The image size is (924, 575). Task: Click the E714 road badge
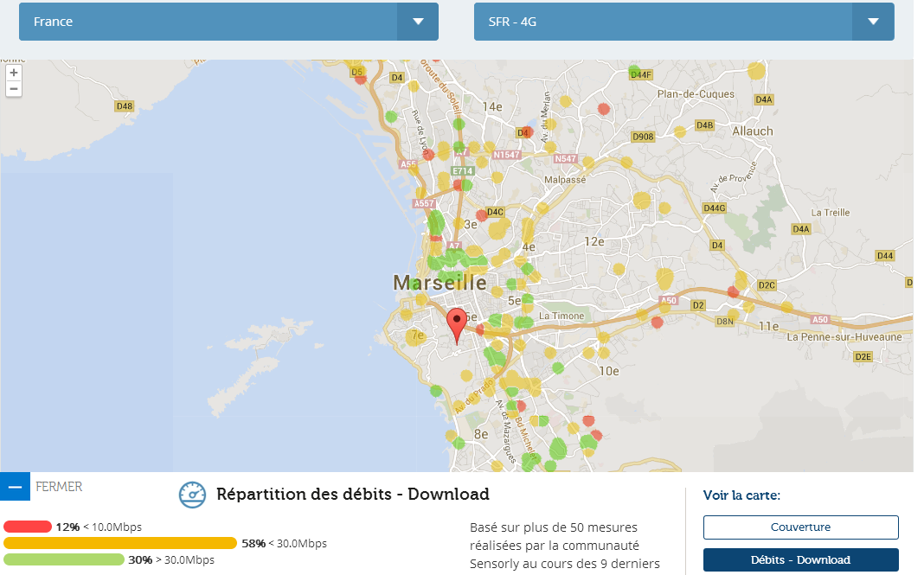(x=463, y=171)
